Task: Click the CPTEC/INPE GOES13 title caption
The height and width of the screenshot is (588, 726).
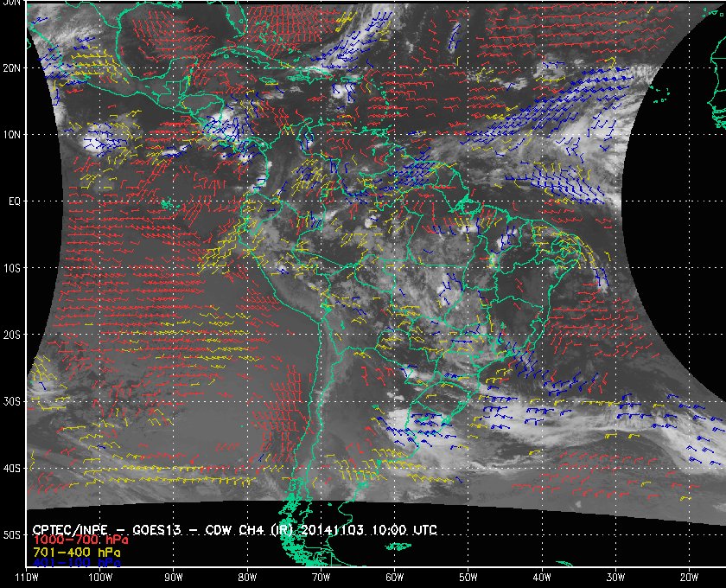Action: (235, 529)
